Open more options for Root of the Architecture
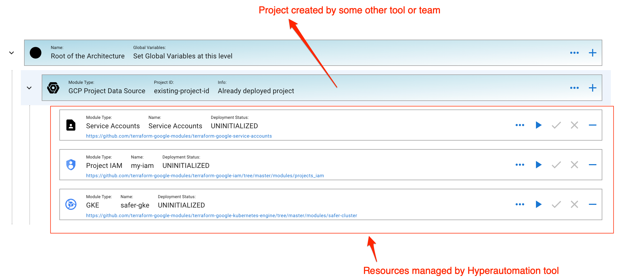The image size is (644, 279). pyautogui.click(x=574, y=53)
